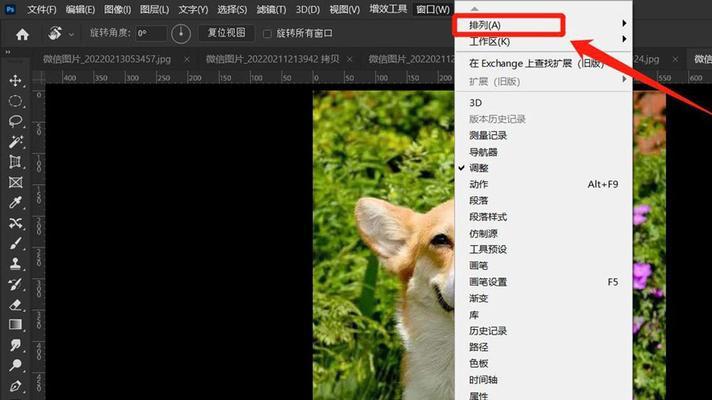This screenshot has width=712, height=400.
Task: Choose 动作 Alt+F9 entry
Action: [544, 184]
